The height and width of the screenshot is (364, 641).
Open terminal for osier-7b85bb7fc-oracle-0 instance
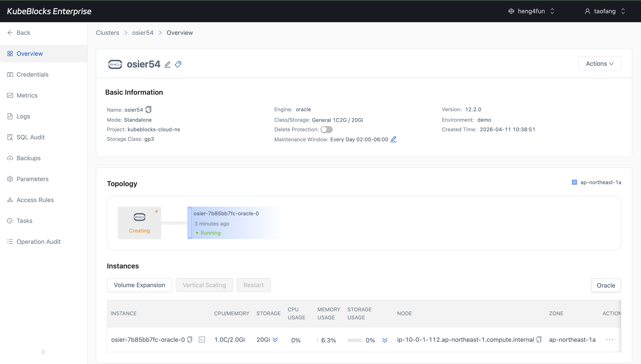tap(202, 339)
